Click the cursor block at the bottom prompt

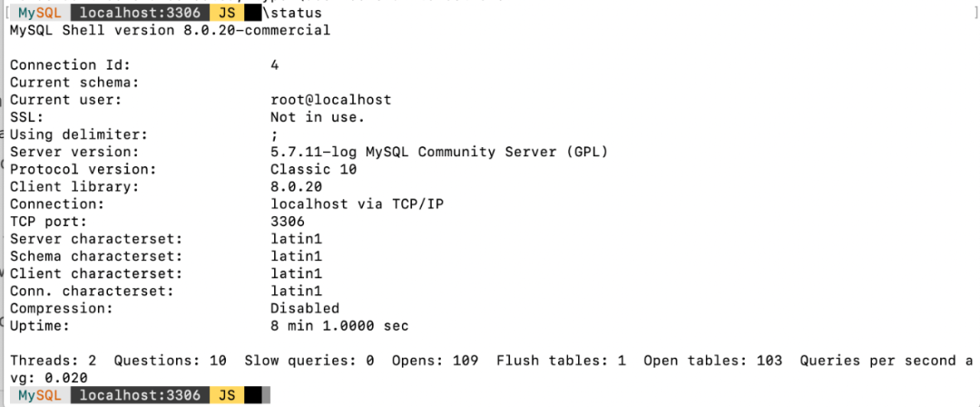[x=253, y=395]
